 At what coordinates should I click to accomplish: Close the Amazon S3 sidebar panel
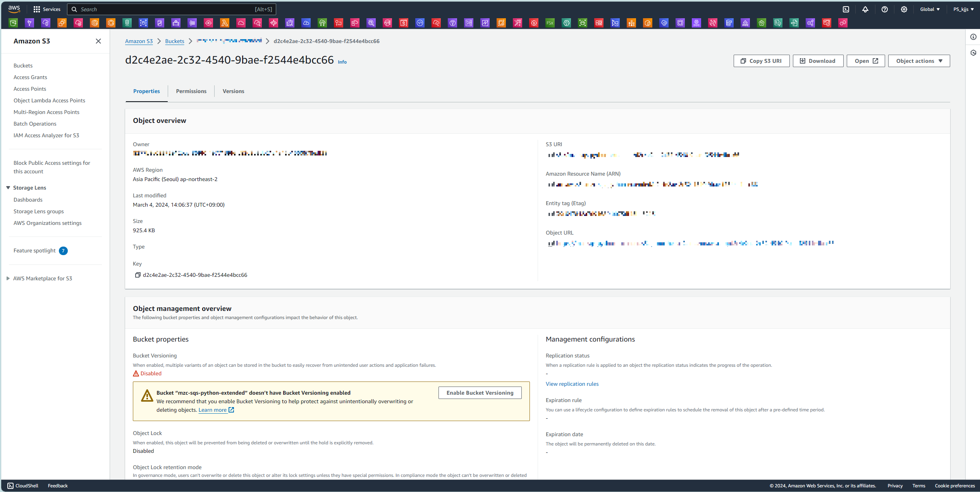[x=98, y=41]
